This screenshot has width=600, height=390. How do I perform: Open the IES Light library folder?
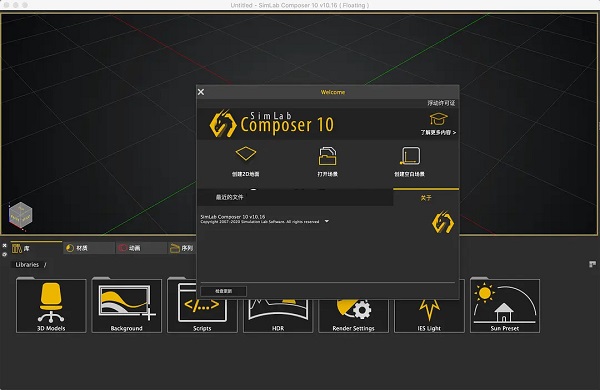click(429, 317)
